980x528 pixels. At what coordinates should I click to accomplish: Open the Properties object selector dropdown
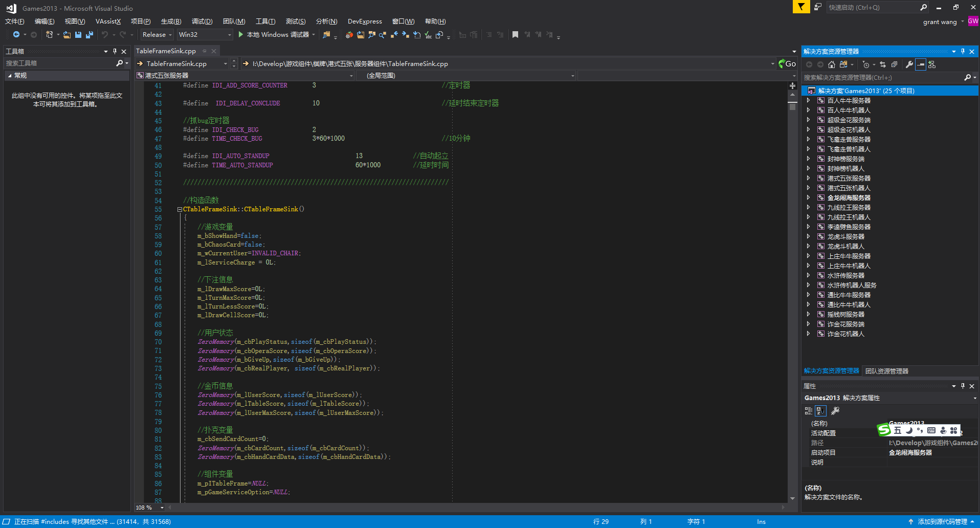click(x=974, y=398)
